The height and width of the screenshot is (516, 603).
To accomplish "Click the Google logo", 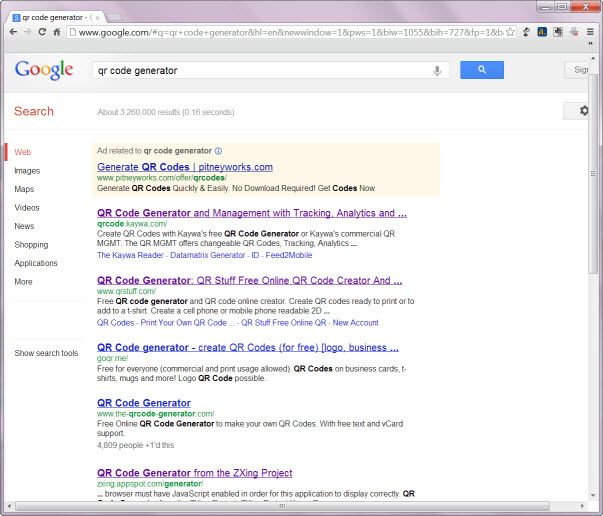I will (x=44, y=70).
